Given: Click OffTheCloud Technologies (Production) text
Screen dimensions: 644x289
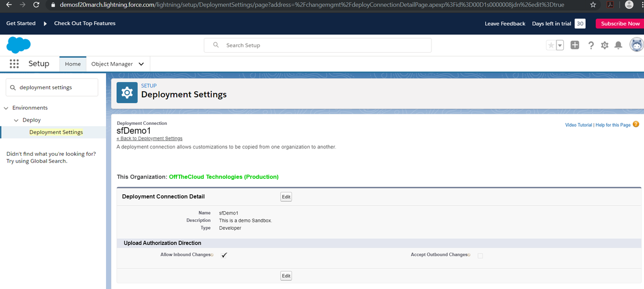Looking at the screenshot, I should coord(224,176).
